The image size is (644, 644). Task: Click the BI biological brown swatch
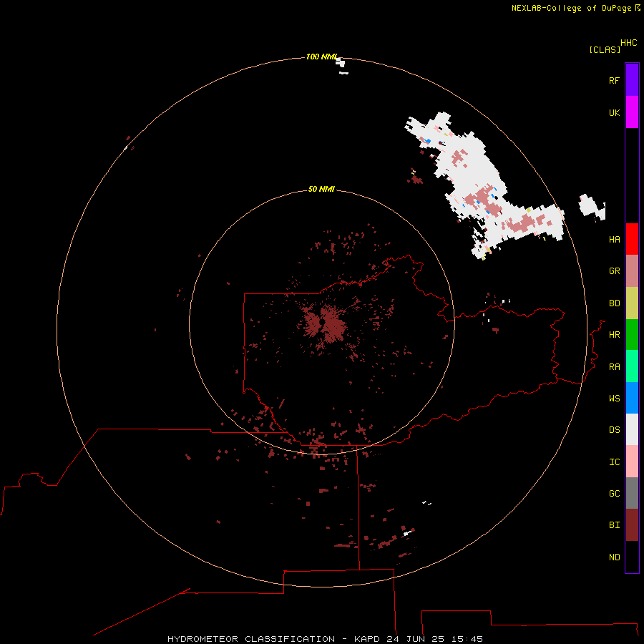[x=632, y=525]
